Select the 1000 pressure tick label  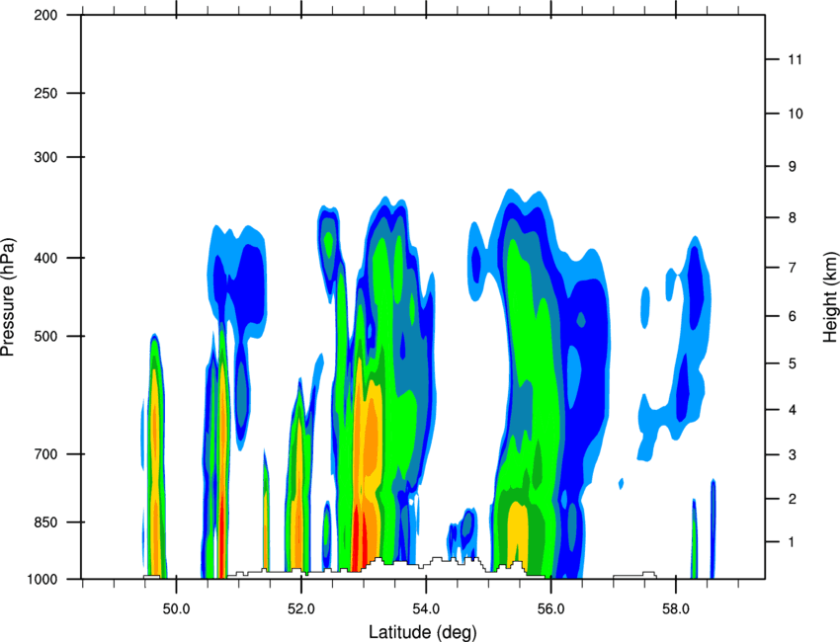click(42, 580)
